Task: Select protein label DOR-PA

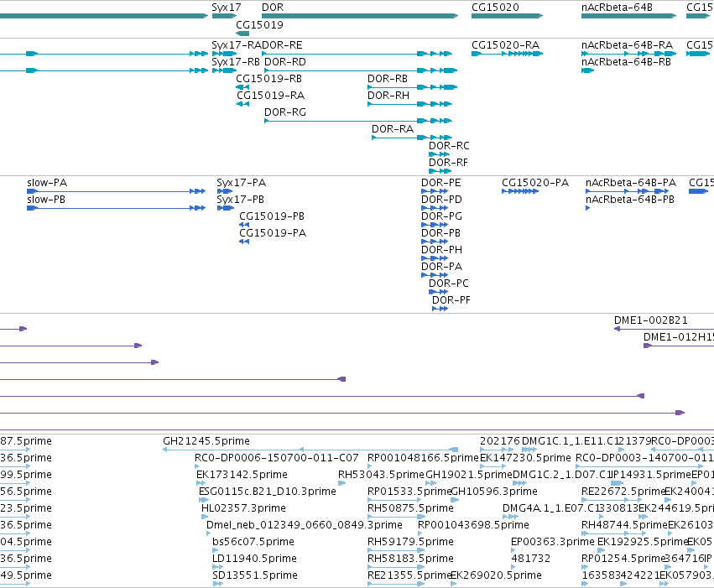Action: pyautogui.click(x=441, y=267)
